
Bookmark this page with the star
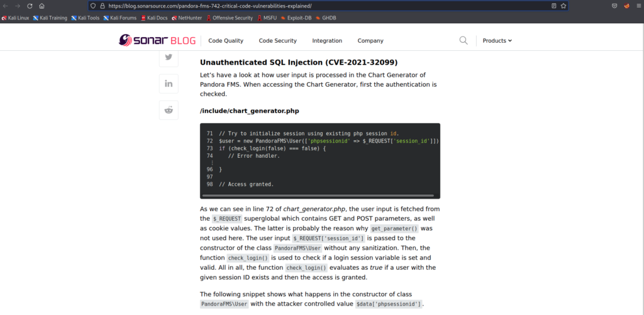[563, 6]
